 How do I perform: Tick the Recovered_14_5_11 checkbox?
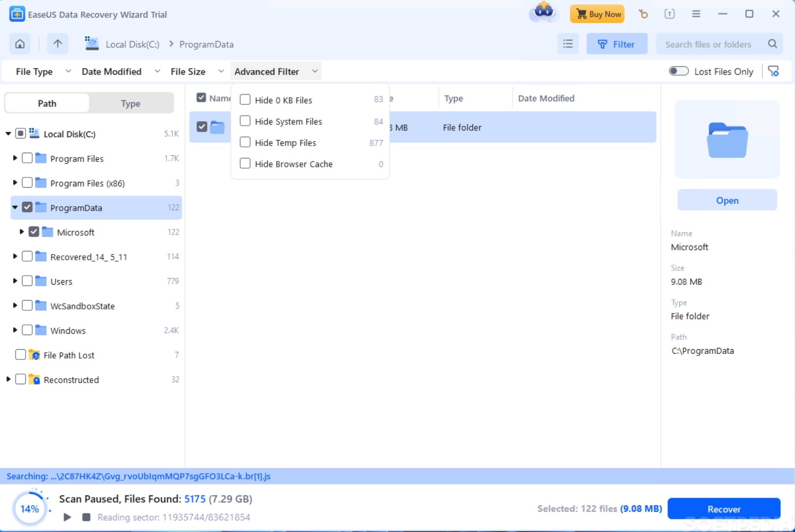tap(27, 256)
